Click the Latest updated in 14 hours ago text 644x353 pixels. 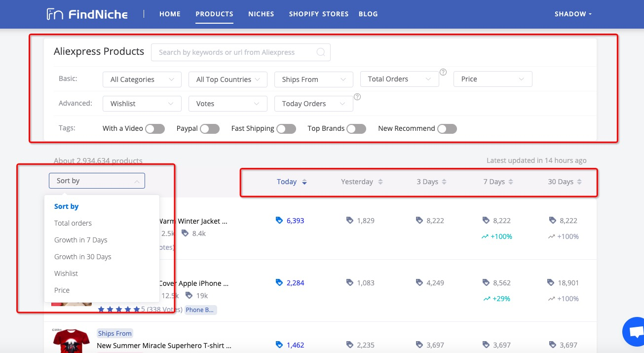(536, 160)
